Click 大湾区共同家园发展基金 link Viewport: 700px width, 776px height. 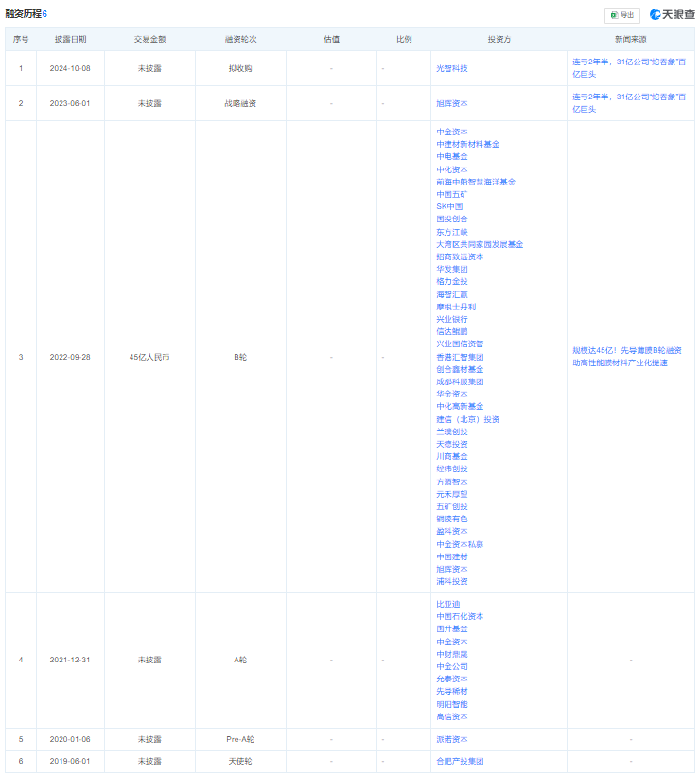(x=480, y=244)
